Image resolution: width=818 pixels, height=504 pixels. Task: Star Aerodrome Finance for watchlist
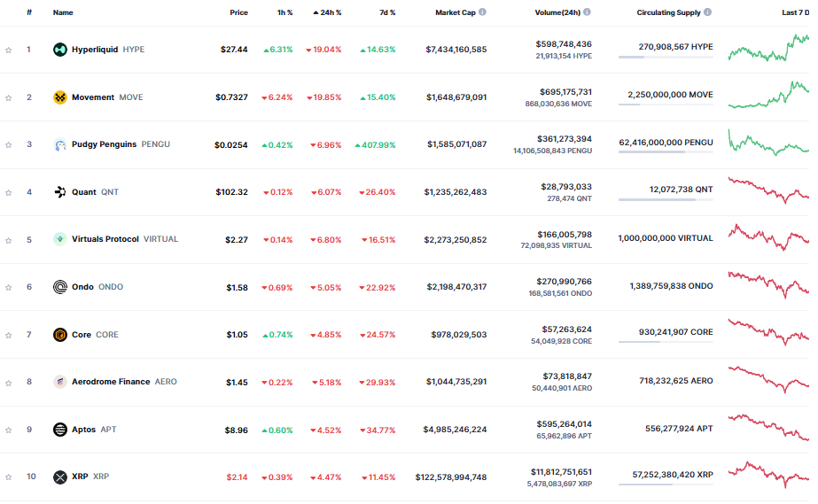tap(8, 383)
